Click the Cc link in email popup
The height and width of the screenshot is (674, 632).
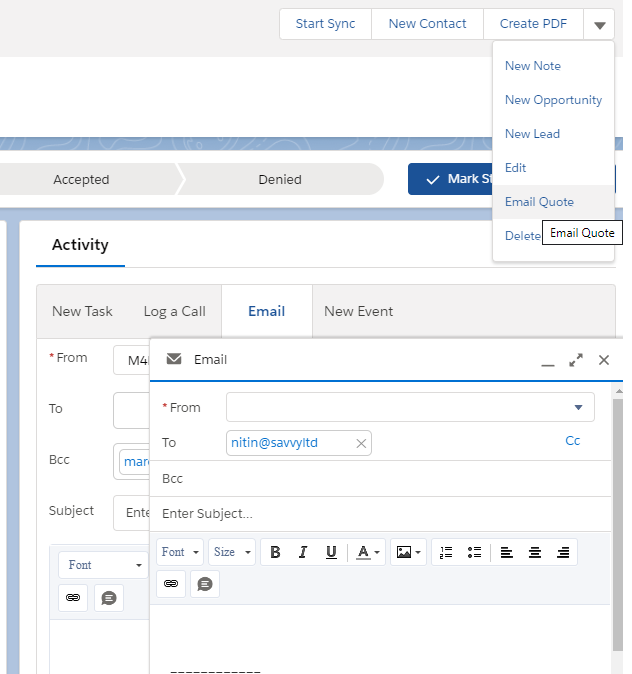573,441
